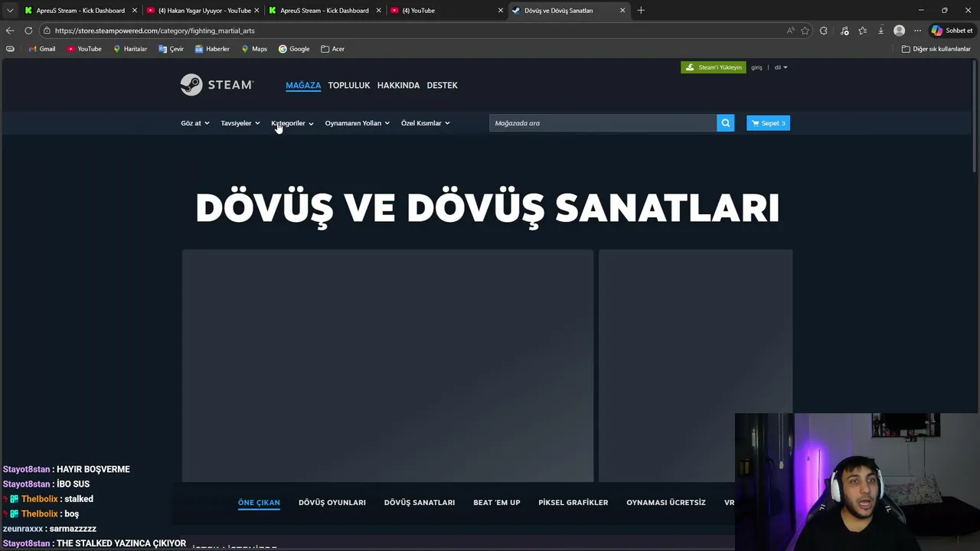
Task: Open the Çevir bookmark
Action: 171,49
